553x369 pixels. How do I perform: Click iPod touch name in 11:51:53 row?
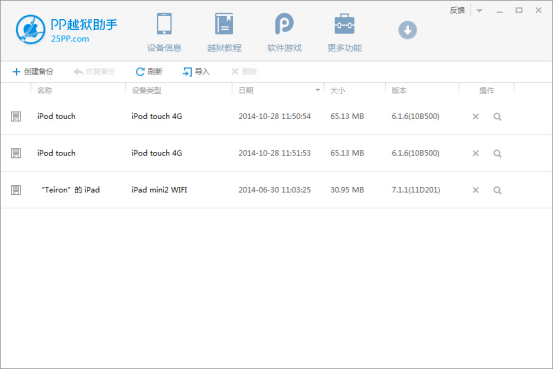click(x=56, y=153)
